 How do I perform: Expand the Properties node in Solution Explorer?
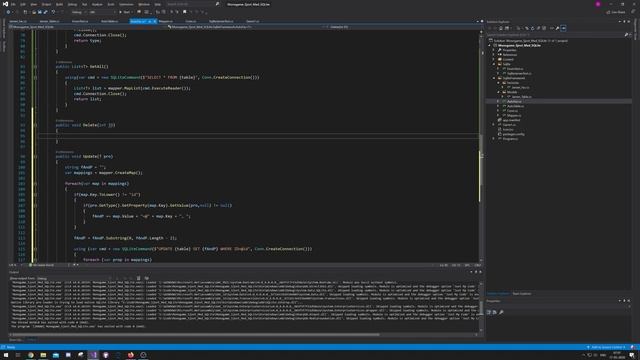point(494,50)
